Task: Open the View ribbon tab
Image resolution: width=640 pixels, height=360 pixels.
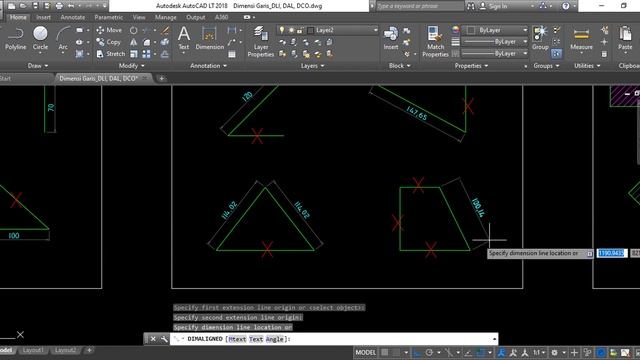Action: pyautogui.click(x=139, y=17)
